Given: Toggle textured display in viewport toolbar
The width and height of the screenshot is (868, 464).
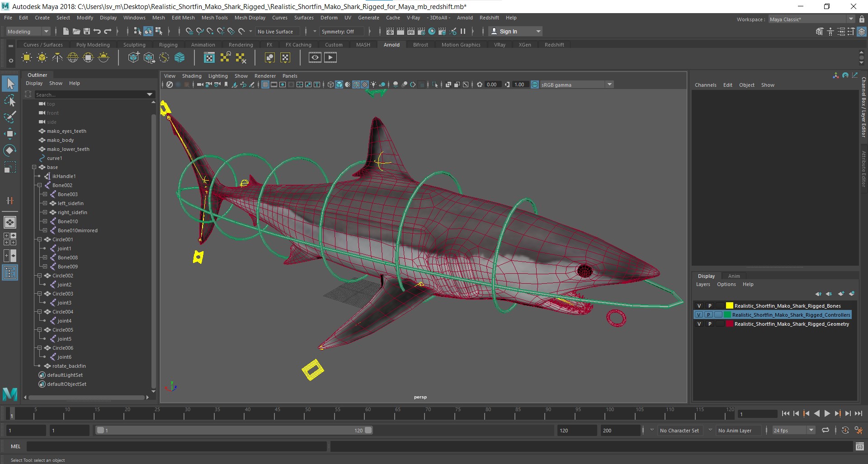Looking at the screenshot, I should (x=365, y=84).
